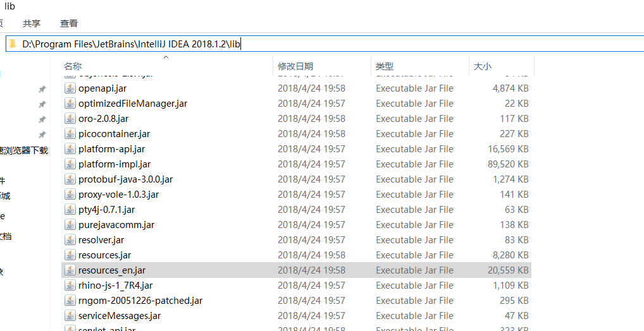Select the rngom-20051226-patched.jar file name

pyautogui.click(x=140, y=301)
